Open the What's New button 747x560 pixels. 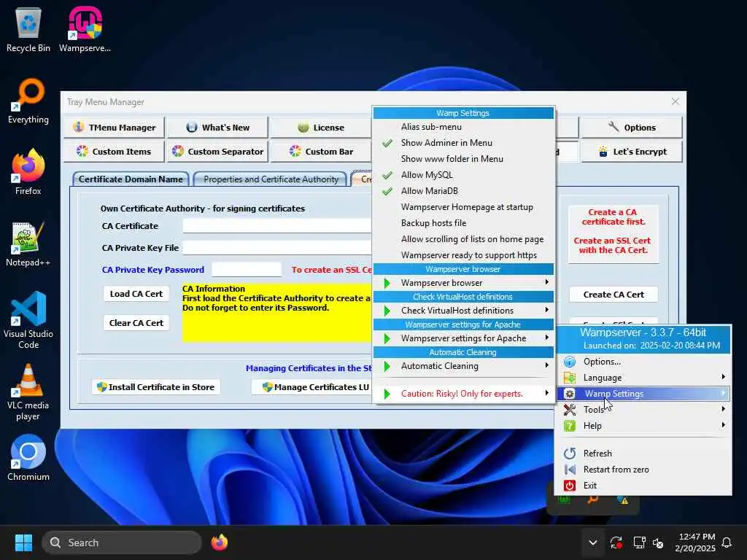(217, 128)
